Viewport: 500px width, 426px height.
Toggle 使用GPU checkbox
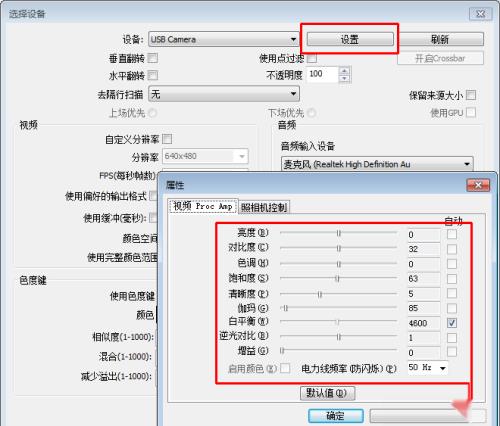click(x=471, y=112)
